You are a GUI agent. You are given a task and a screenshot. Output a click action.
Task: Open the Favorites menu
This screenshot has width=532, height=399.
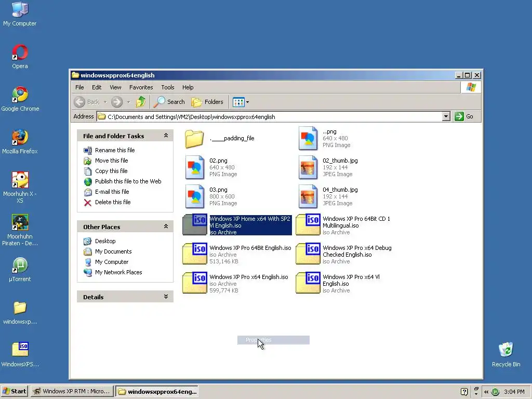coord(141,87)
